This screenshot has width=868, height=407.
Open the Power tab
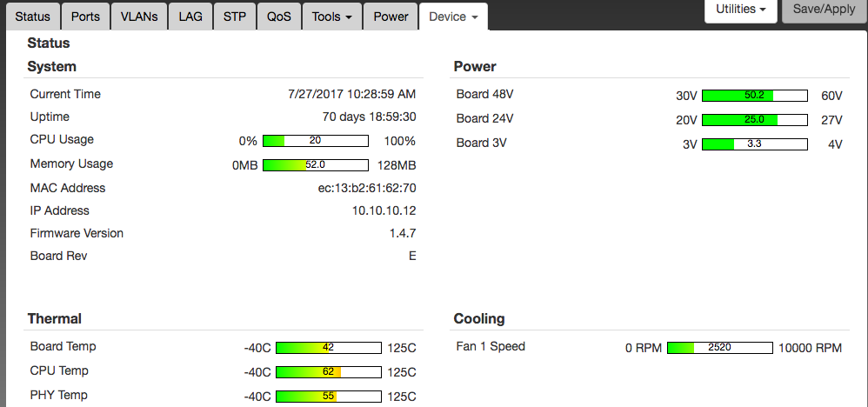click(x=391, y=17)
